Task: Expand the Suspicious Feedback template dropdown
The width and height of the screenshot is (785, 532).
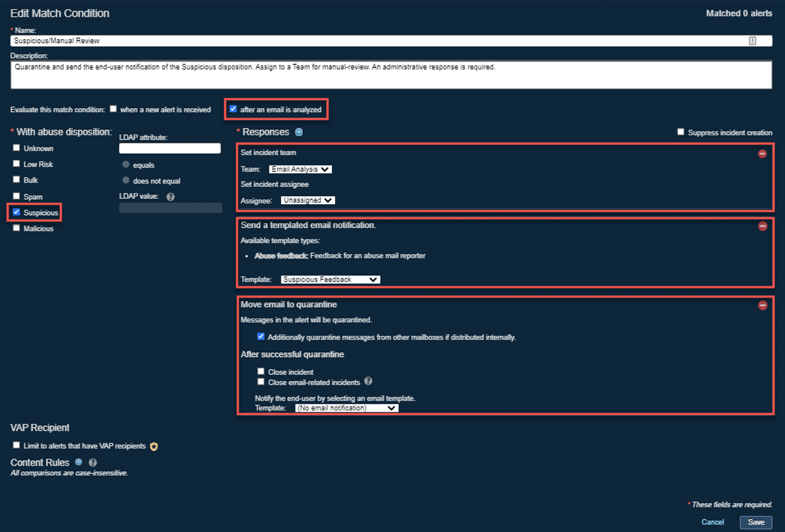Action: 330,279
